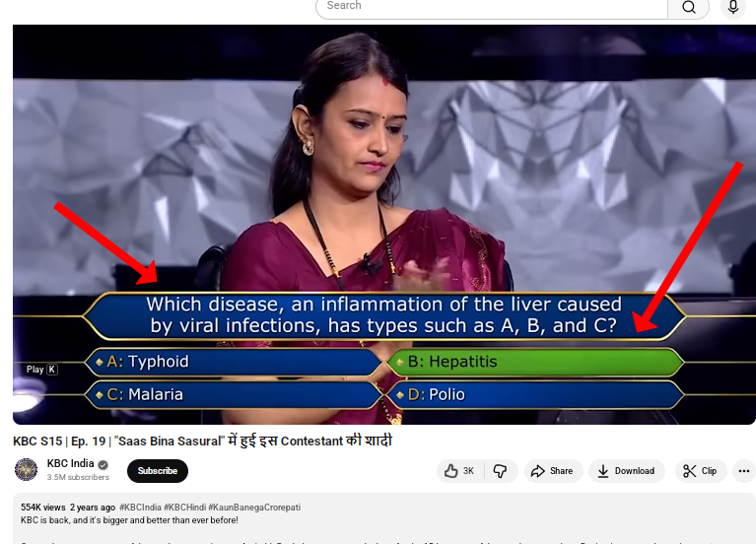The width and height of the screenshot is (756, 544).
Task: Click the search magnifier icon button
Action: 689,7
